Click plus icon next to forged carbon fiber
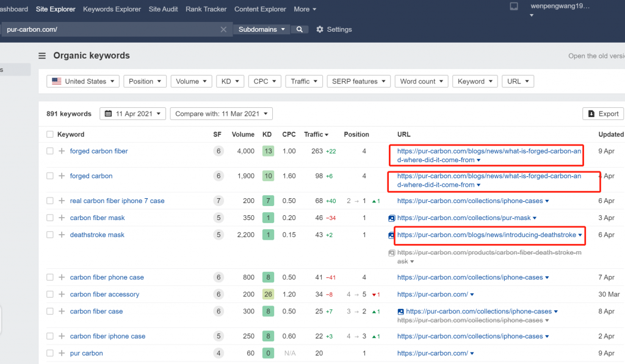625x364 pixels. (x=62, y=151)
